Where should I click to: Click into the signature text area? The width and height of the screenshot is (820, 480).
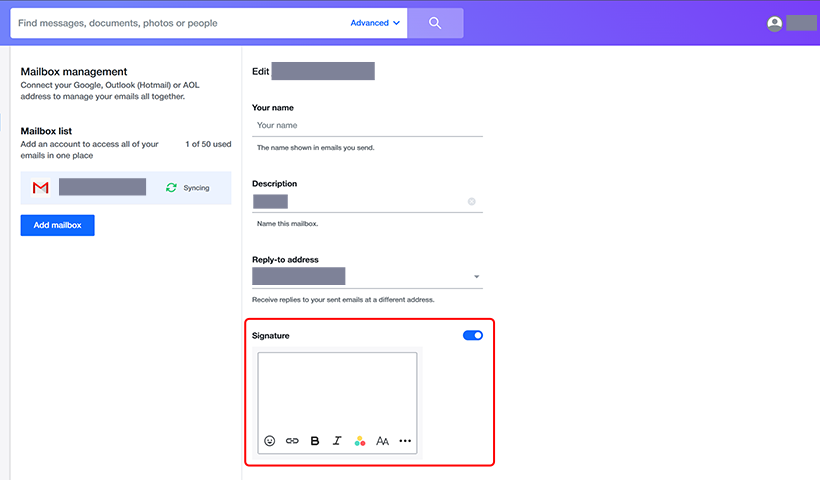pyautogui.click(x=337, y=391)
